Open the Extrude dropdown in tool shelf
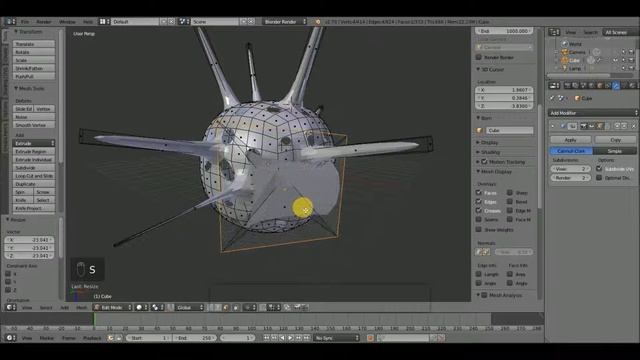 tap(33, 143)
